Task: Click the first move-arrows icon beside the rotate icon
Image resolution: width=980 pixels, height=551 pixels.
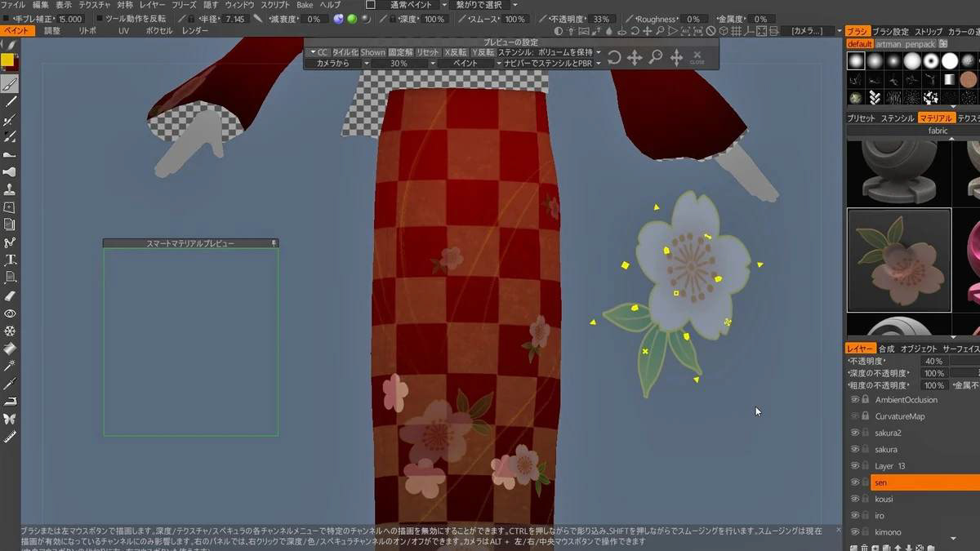Action: [635, 58]
